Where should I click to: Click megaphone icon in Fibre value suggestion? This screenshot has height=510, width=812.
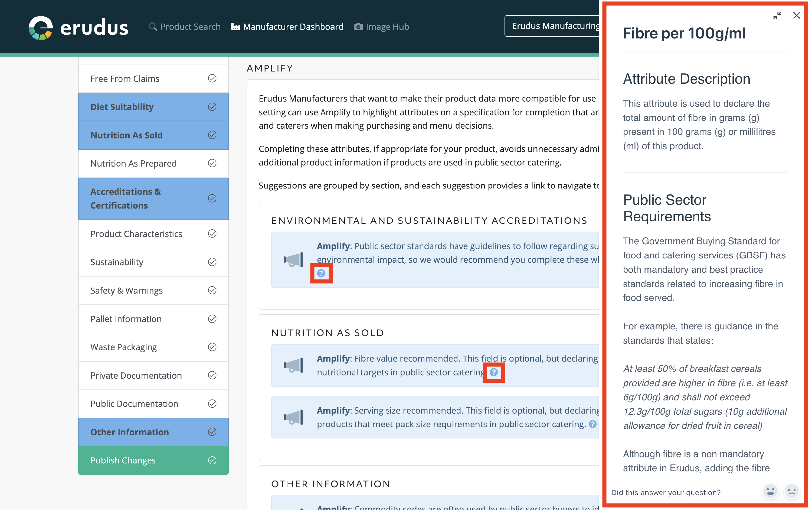293,365
